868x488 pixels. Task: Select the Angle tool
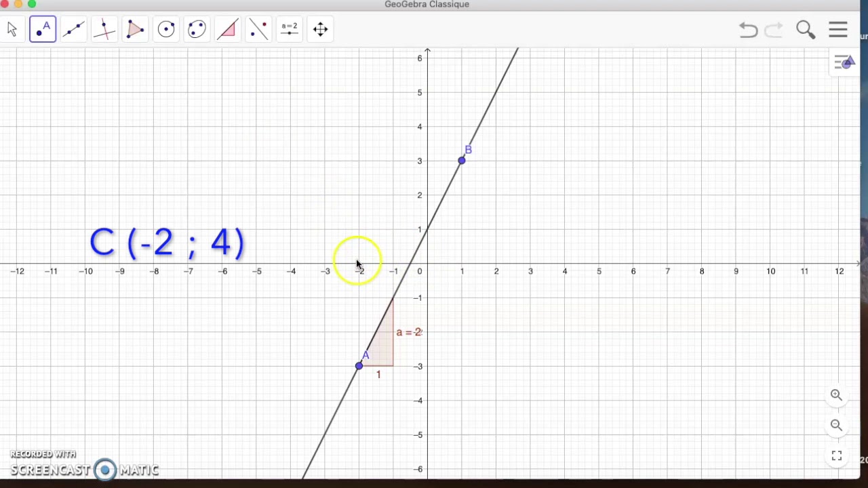[227, 29]
